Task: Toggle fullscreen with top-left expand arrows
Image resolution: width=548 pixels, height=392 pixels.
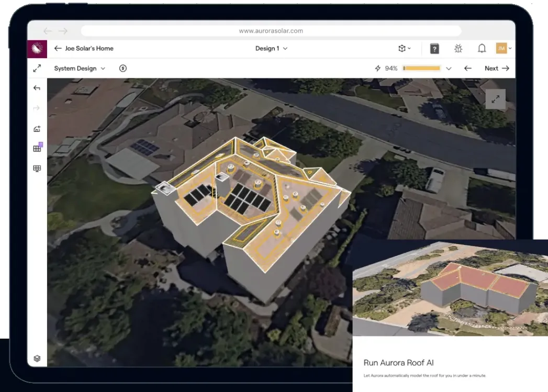Action: pos(37,69)
